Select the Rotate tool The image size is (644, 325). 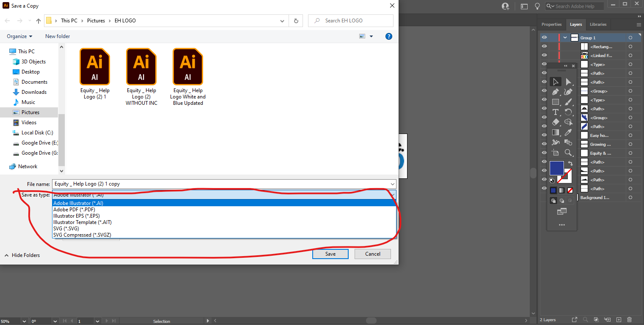click(x=568, y=112)
